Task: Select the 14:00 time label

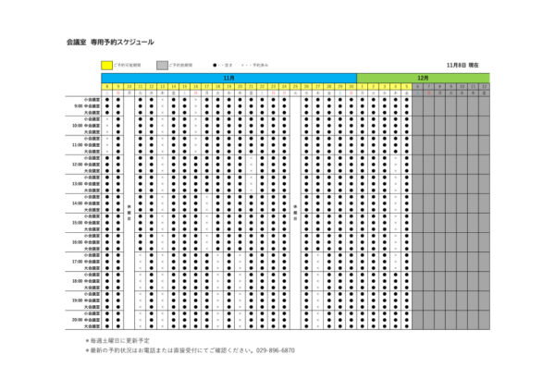Action: coord(78,203)
